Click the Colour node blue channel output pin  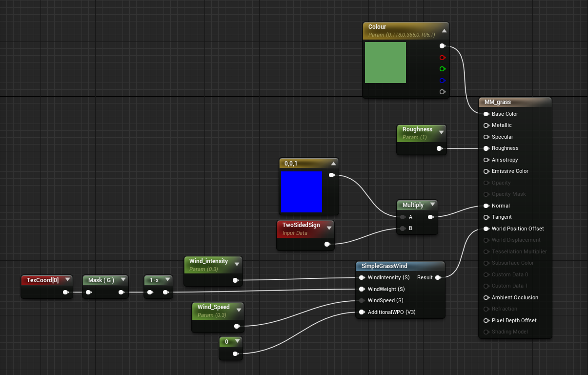click(x=442, y=81)
